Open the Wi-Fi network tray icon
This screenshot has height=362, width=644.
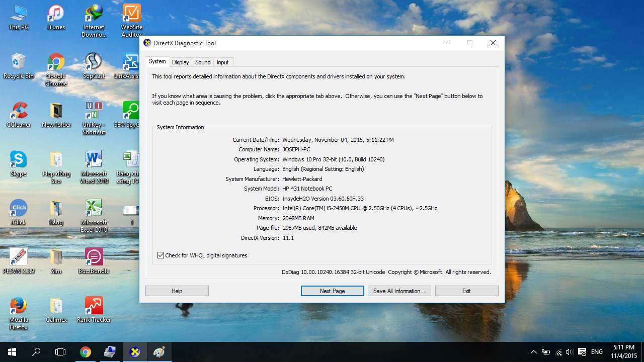558,352
